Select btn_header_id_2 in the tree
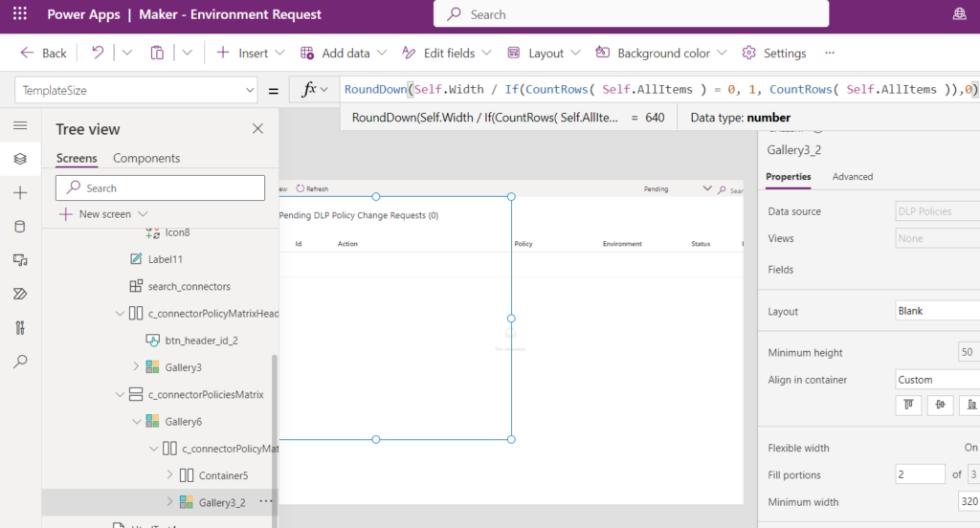 (x=201, y=341)
